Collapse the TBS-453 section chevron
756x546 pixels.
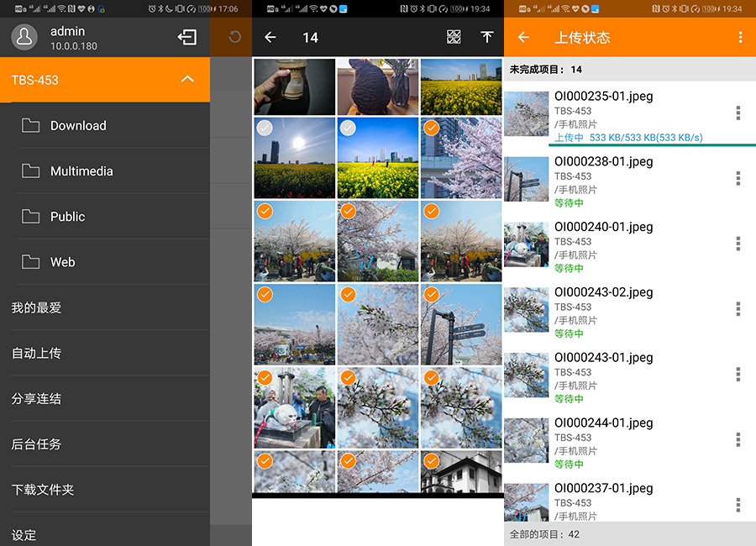click(187, 80)
